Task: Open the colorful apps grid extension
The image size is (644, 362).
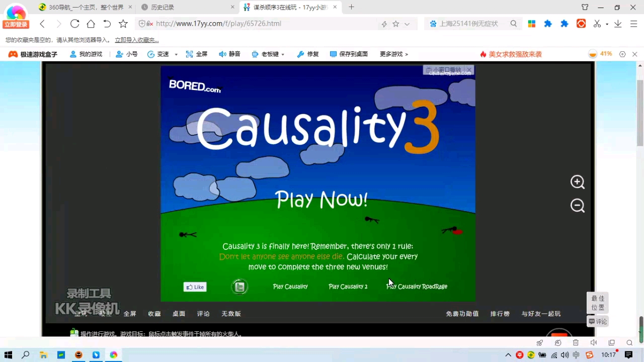Action: pos(531,24)
